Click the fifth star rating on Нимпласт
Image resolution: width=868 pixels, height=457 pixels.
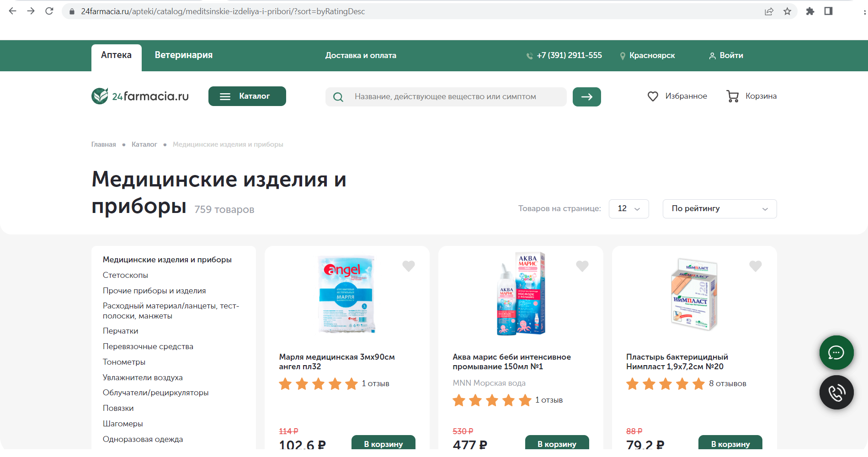pyautogui.click(x=699, y=384)
